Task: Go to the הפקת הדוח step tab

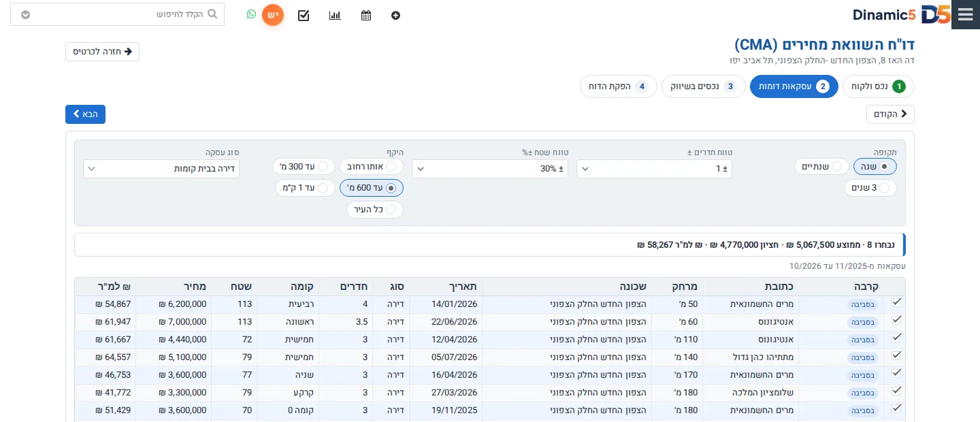Action: [x=619, y=86]
